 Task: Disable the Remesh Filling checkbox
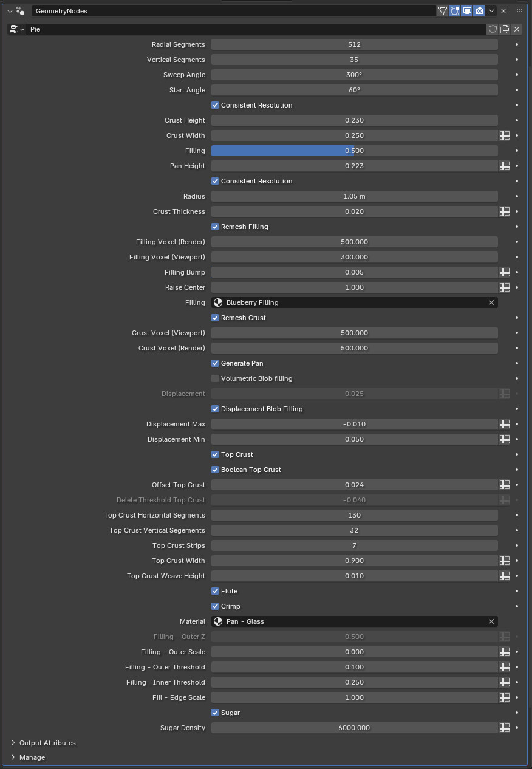215,227
